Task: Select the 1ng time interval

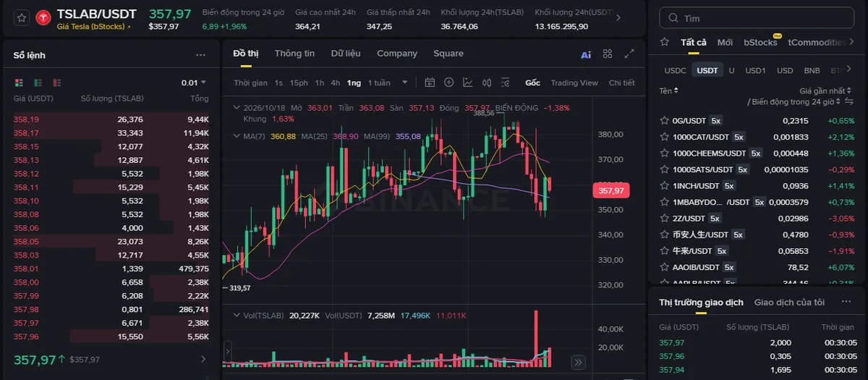Action: click(x=354, y=83)
